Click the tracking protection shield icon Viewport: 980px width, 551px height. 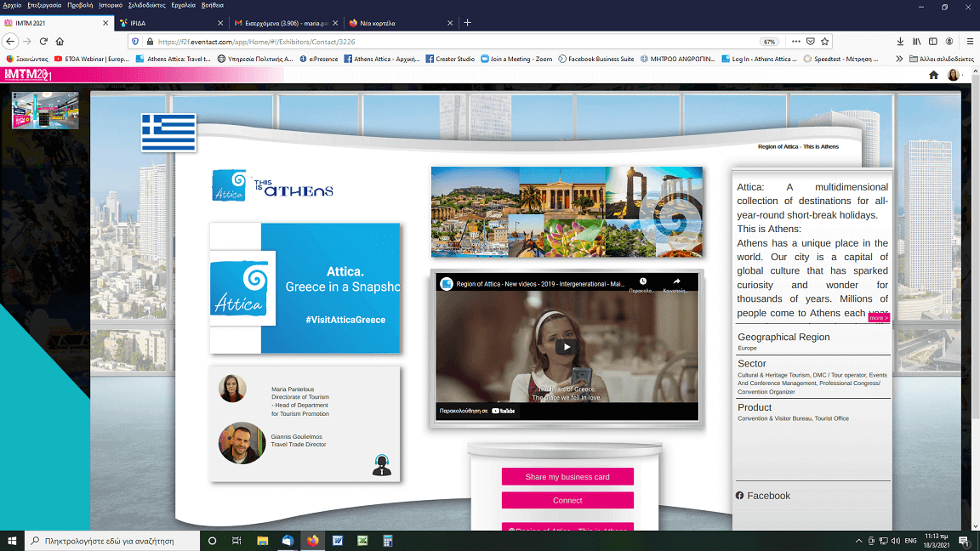135,42
